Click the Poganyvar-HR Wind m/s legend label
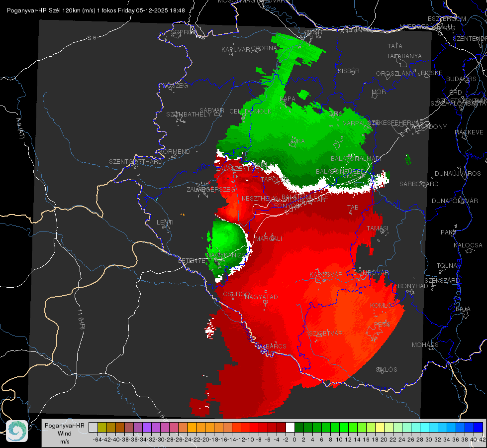 65,433
